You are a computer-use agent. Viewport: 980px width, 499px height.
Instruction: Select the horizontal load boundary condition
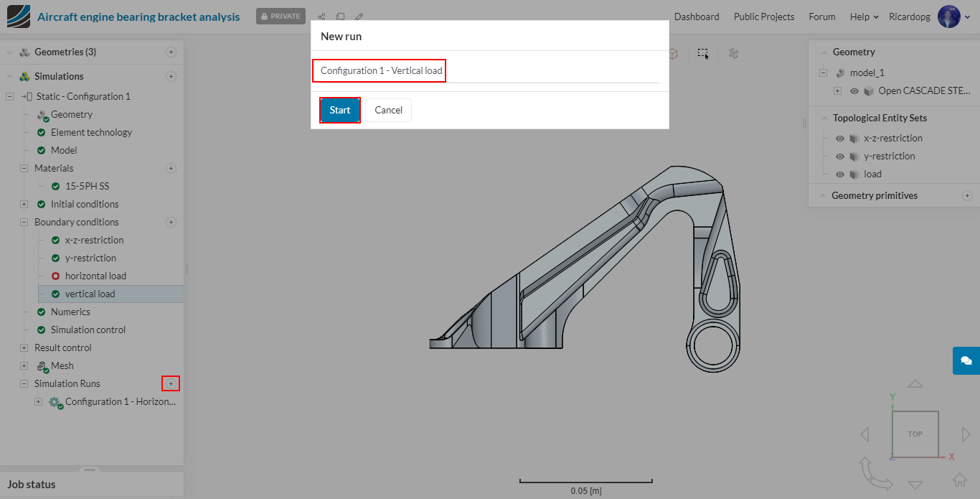[x=95, y=276]
